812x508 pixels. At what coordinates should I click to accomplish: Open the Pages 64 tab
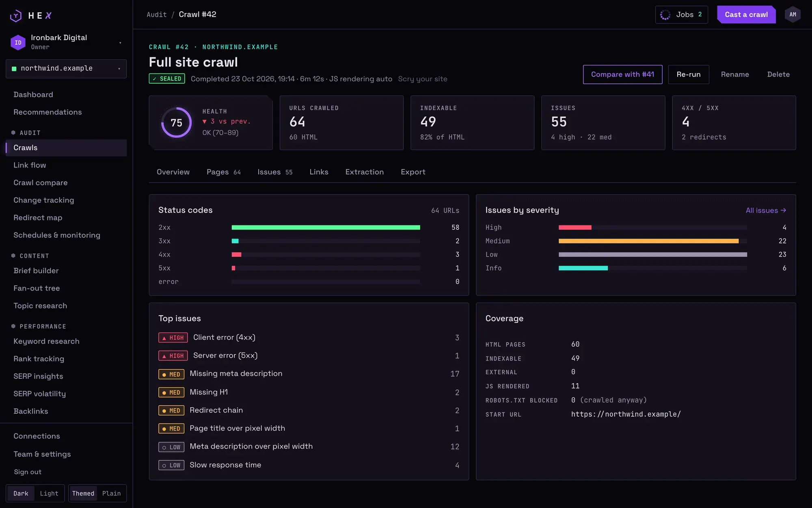coord(223,172)
